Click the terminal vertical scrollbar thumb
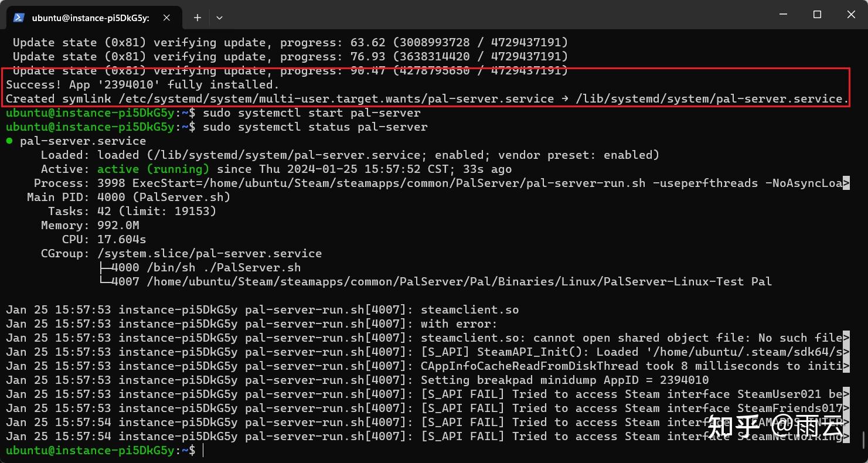Viewport: 868px width, 463px height. coord(864,438)
